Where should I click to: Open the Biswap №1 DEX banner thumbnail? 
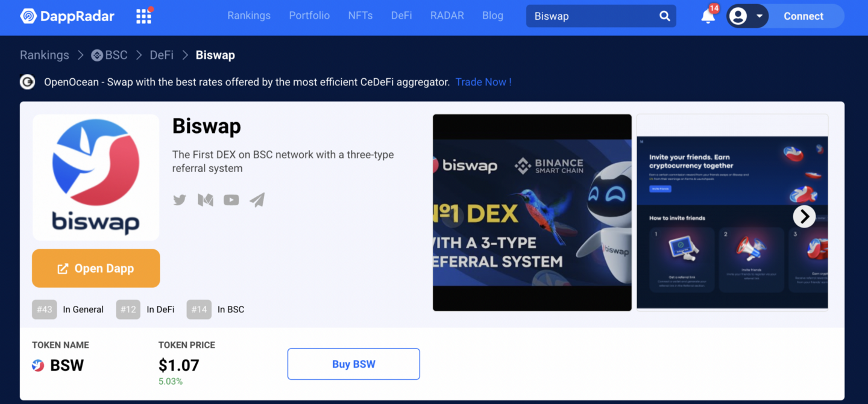coord(532,213)
